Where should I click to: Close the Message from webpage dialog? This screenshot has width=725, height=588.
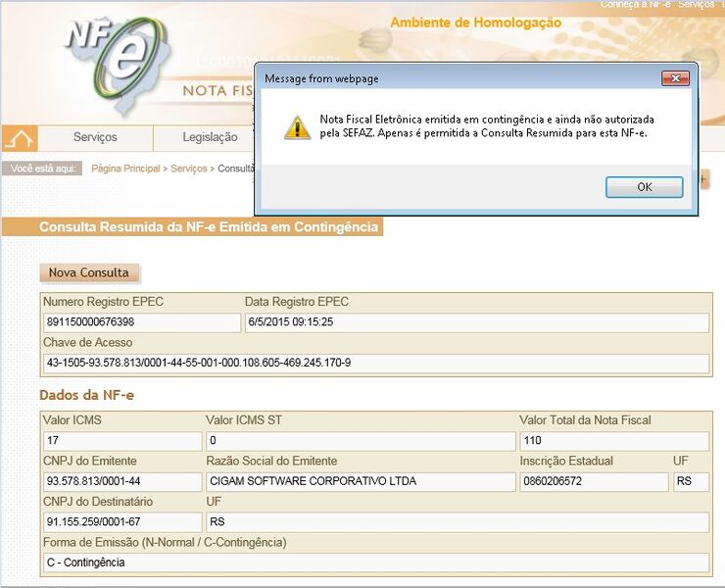pos(675,78)
